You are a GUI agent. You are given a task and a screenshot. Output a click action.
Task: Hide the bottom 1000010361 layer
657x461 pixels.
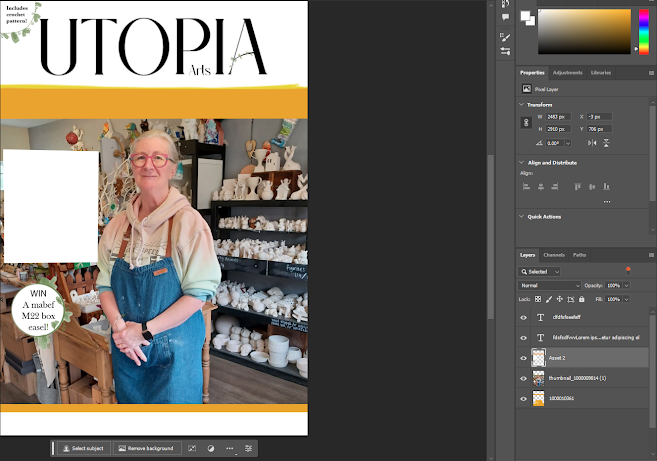point(524,399)
